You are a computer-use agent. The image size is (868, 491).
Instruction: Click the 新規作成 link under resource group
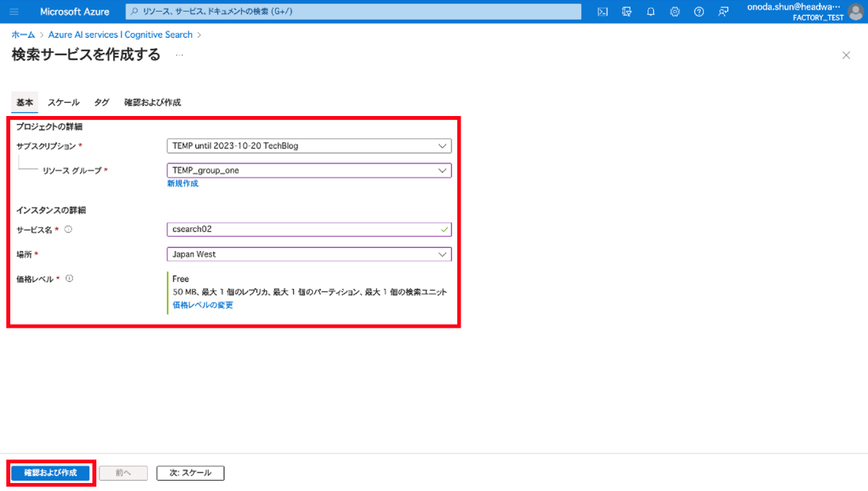click(x=182, y=183)
